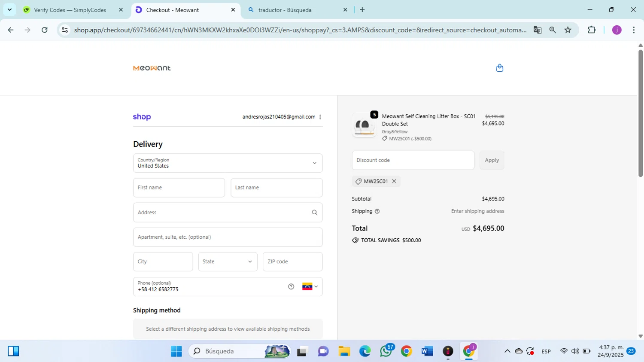Image resolution: width=644 pixels, height=362 pixels.
Task: Open volume control in tray
Action: [x=575, y=351]
